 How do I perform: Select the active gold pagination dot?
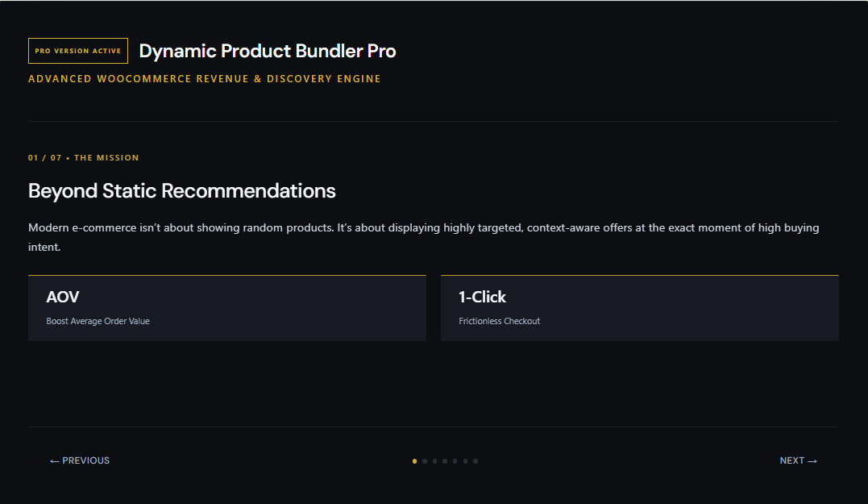(414, 460)
